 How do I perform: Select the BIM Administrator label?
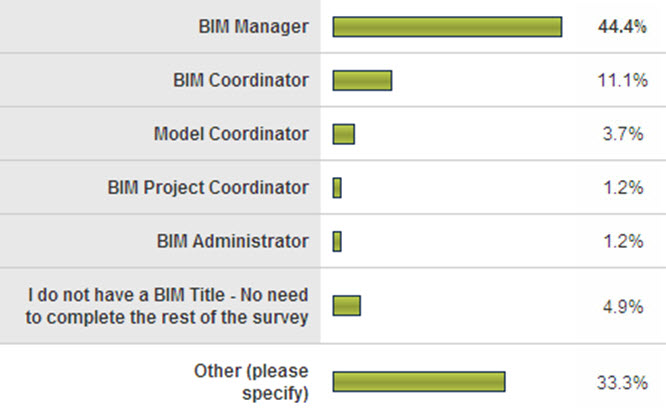pyautogui.click(x=233, y=241)
